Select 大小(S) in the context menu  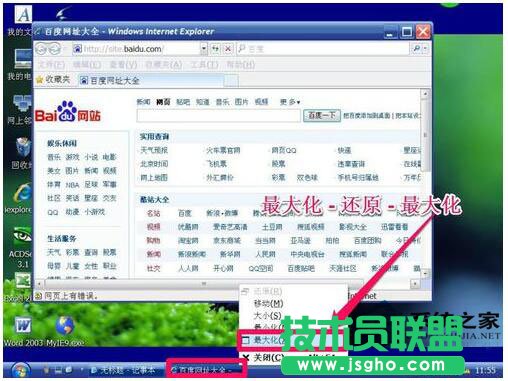(268, 315)
